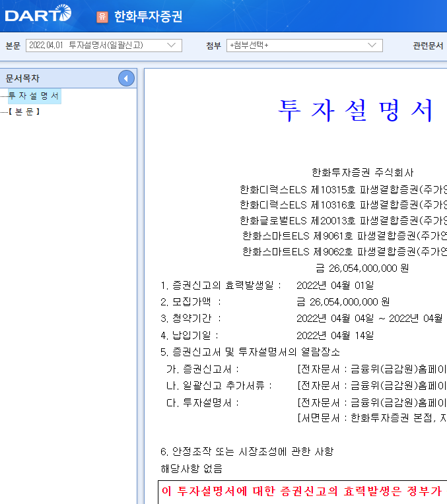Collapse the 문서목차 panel with arrow button

(x=126, y=78)
